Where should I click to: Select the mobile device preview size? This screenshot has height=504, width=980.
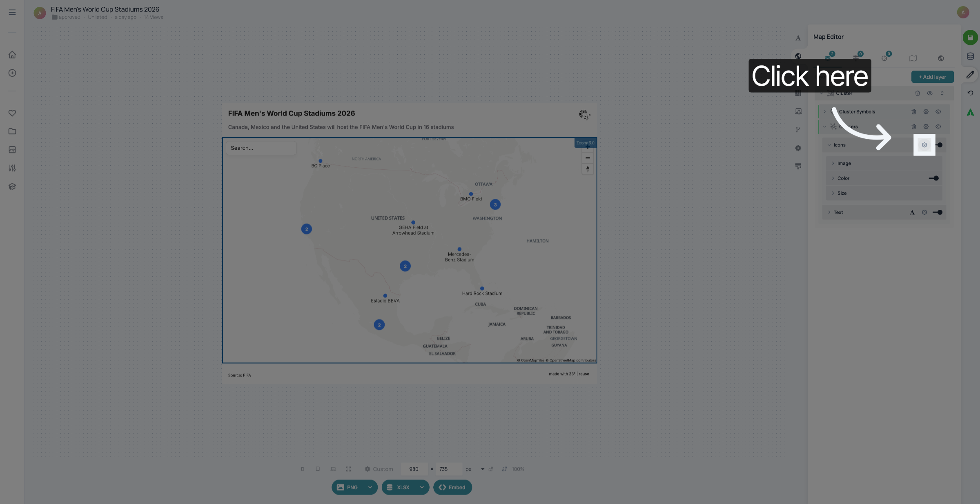(303, 469)
